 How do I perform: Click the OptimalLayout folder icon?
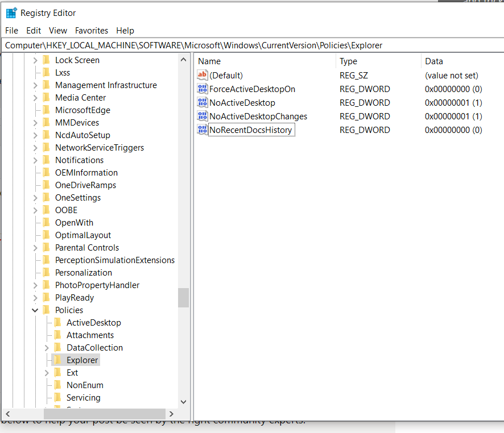click(46, 235)
